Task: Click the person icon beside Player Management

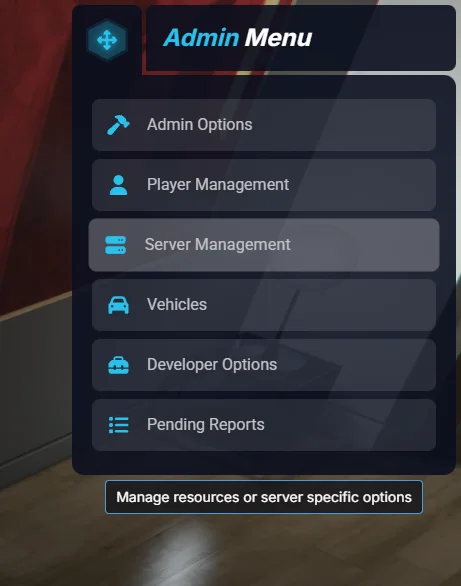Action: click(x=118, y=185)
